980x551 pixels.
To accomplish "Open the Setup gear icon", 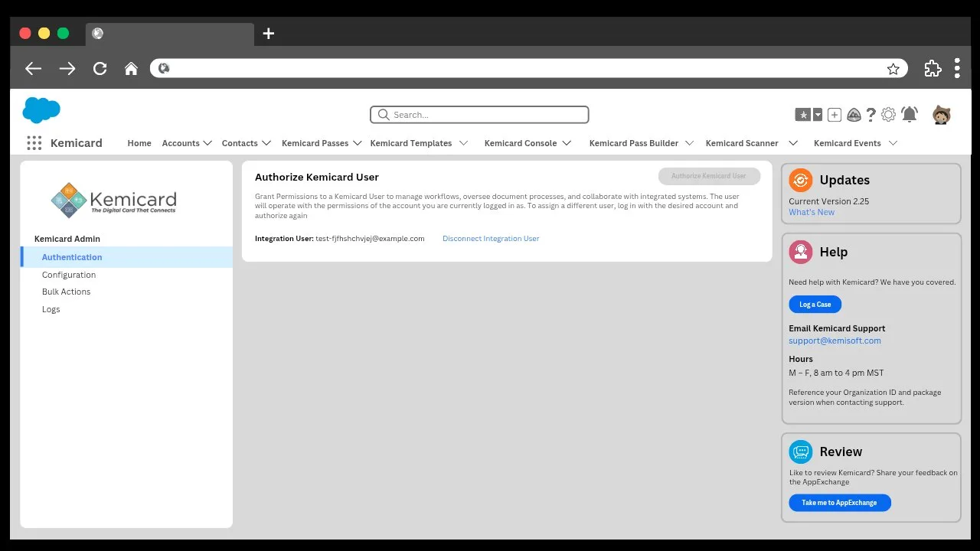I will tap(888, 115).
